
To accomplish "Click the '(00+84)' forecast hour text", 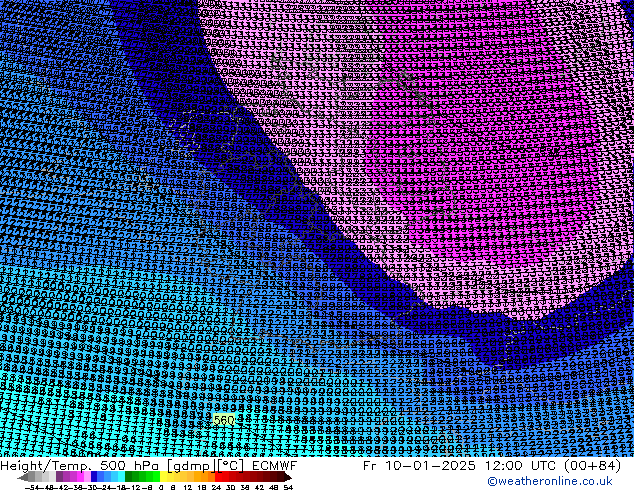I will pos(591,466).
